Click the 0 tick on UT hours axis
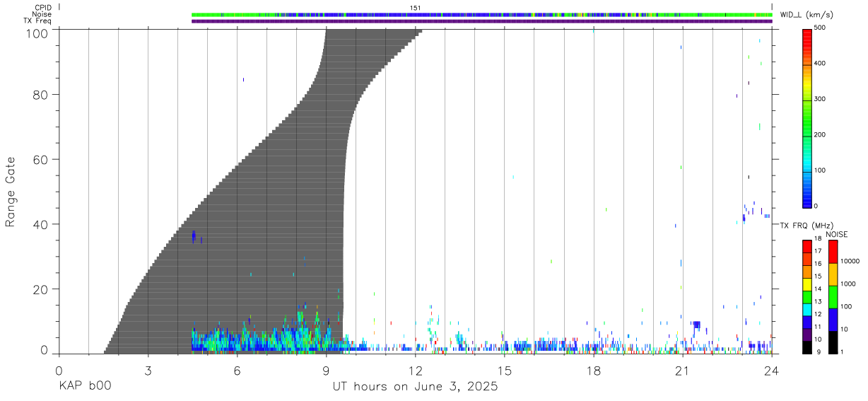 pos(59,370)
